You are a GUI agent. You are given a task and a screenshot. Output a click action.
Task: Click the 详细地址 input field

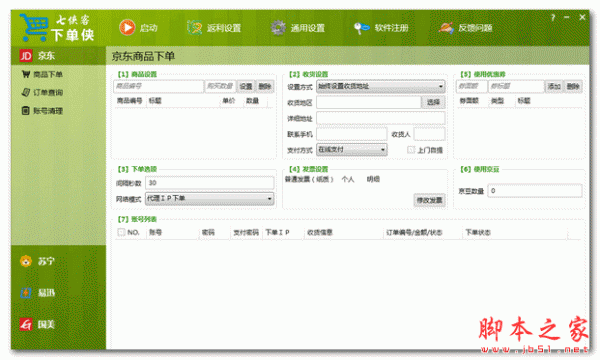380,118
